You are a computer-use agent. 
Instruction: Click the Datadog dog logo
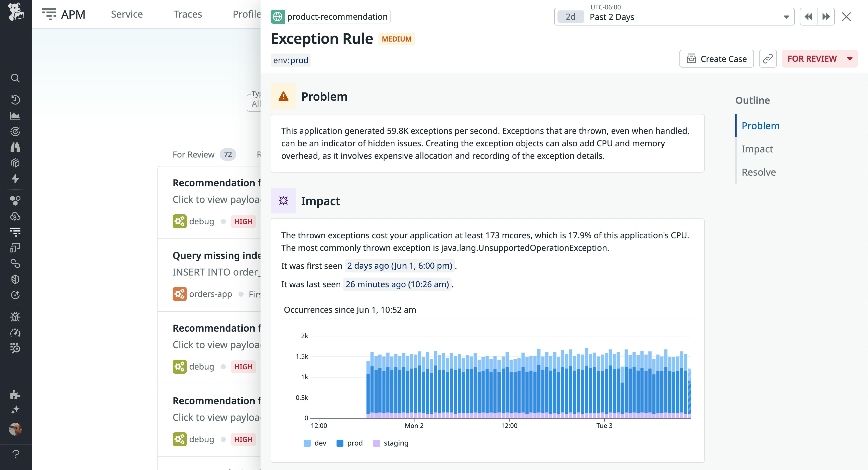pos(16,12)
